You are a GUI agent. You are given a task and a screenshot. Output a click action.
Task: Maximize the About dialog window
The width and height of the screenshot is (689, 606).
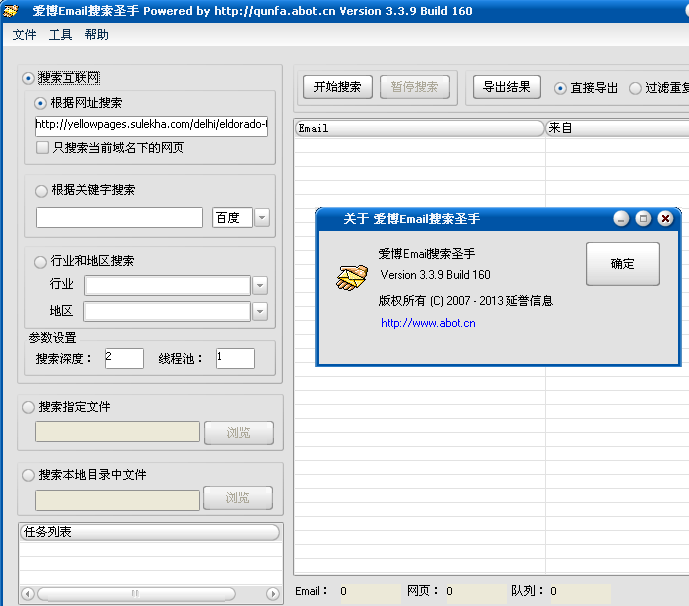coord(643,218)
